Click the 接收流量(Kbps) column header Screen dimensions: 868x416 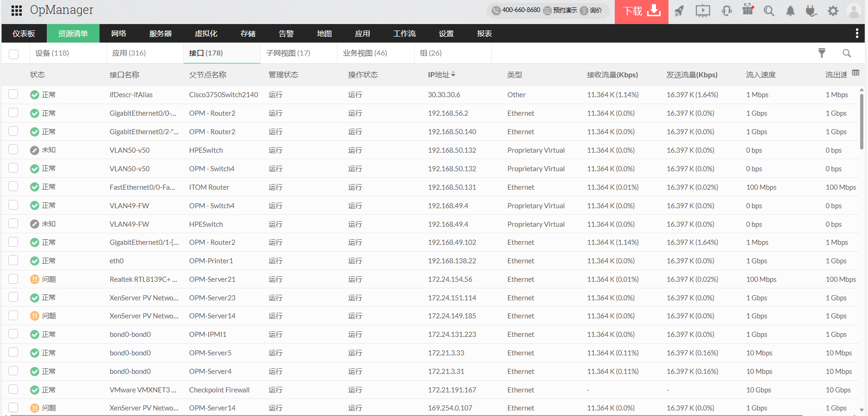click(612, 75)
